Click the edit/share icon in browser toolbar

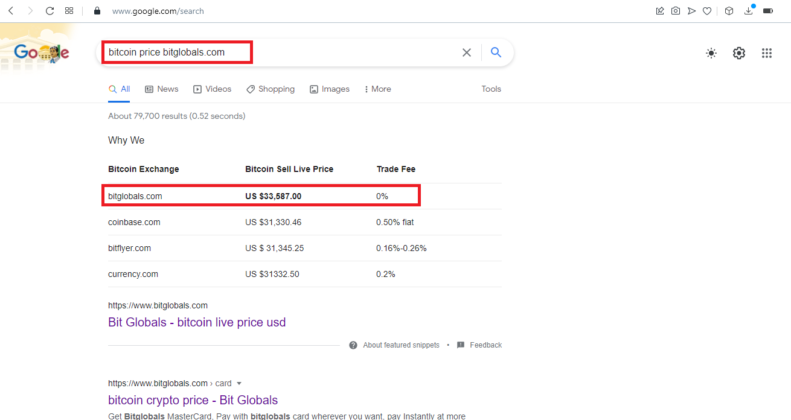[660, 11]
